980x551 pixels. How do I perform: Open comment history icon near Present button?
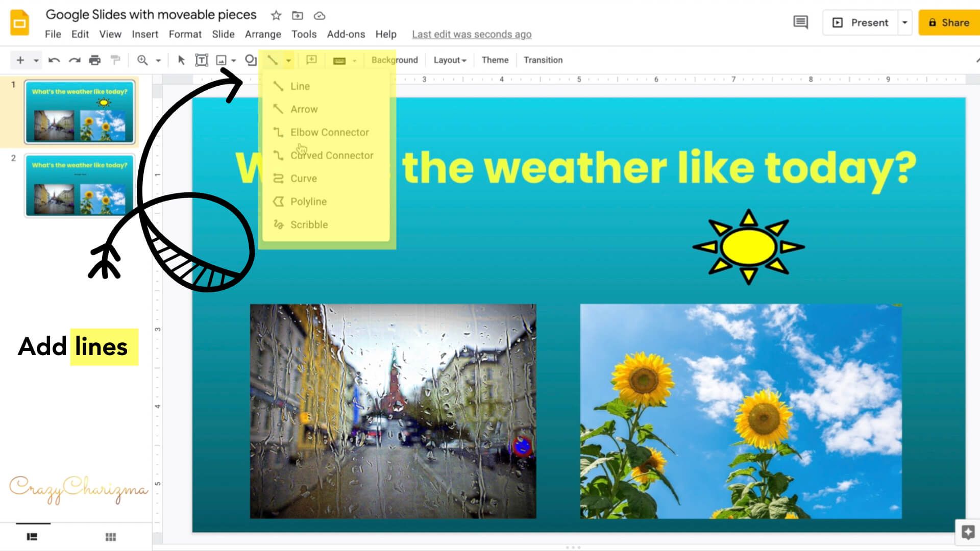tap(800, 22)
